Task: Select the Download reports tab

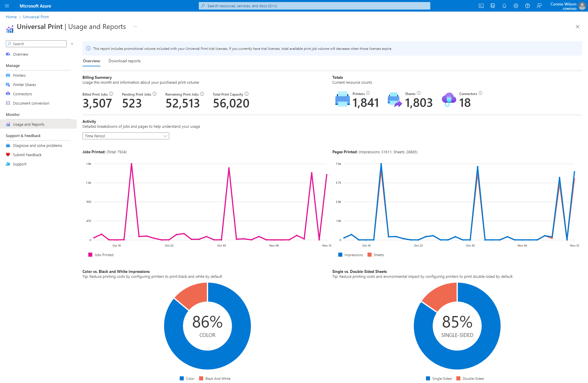Action: [124, 61]
